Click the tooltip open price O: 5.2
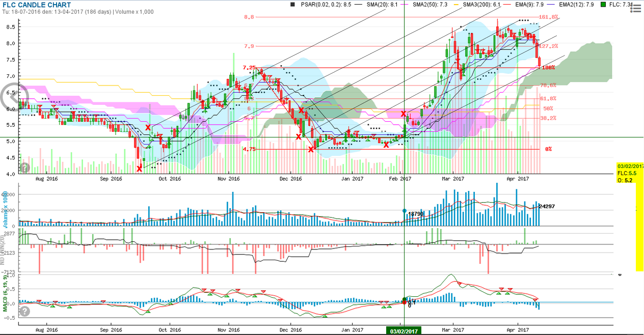The width and height of the screenshot is (644, 335). click(625, 180)
